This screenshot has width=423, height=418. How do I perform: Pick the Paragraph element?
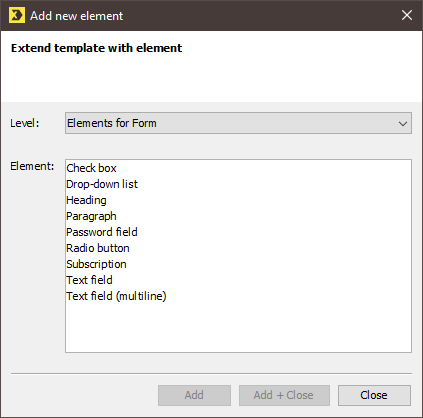(91, 216)
